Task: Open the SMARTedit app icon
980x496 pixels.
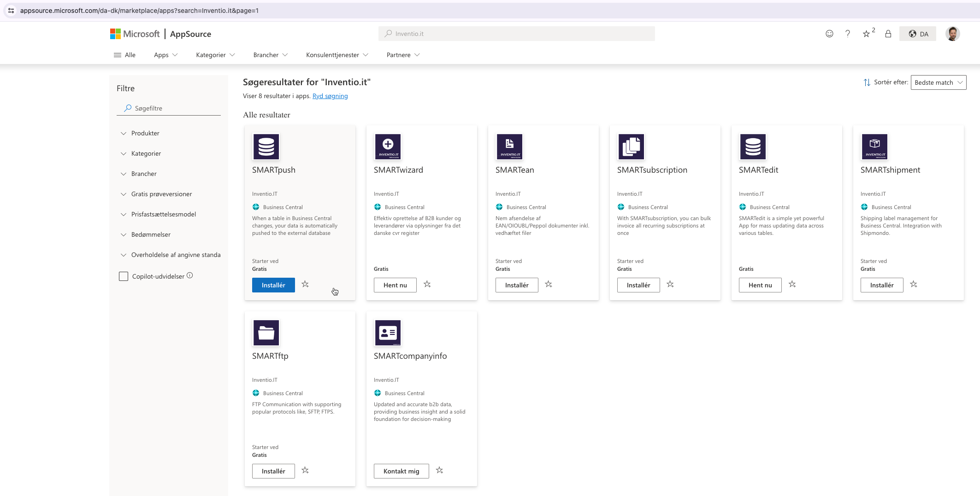Action: point(753,146)
